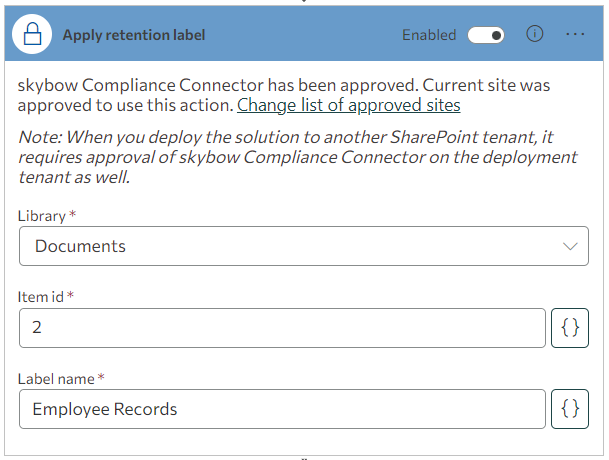Toggle the Enabled switch off
This screenshot has width=609, height=460.
click(x=486, y=35)
